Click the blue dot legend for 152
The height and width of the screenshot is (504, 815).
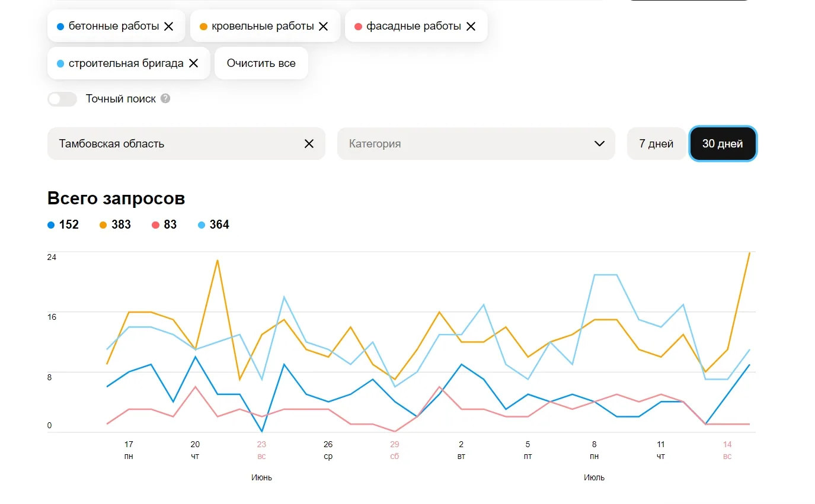pos(51,225)
